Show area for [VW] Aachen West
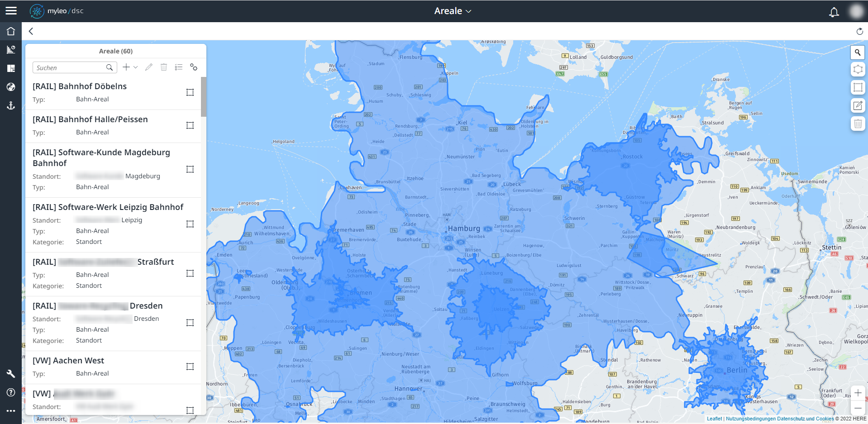The image size is (868, 424). 190,367
